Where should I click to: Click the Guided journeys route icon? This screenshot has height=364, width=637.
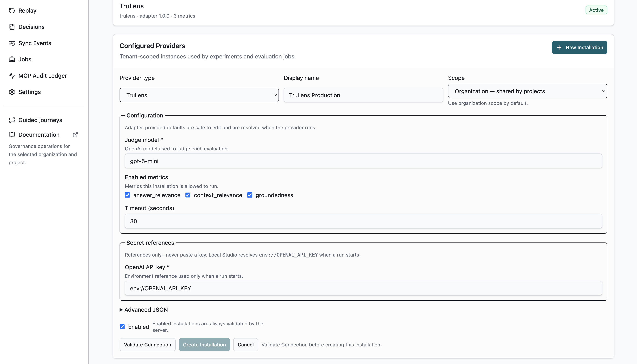click(12, 120)
